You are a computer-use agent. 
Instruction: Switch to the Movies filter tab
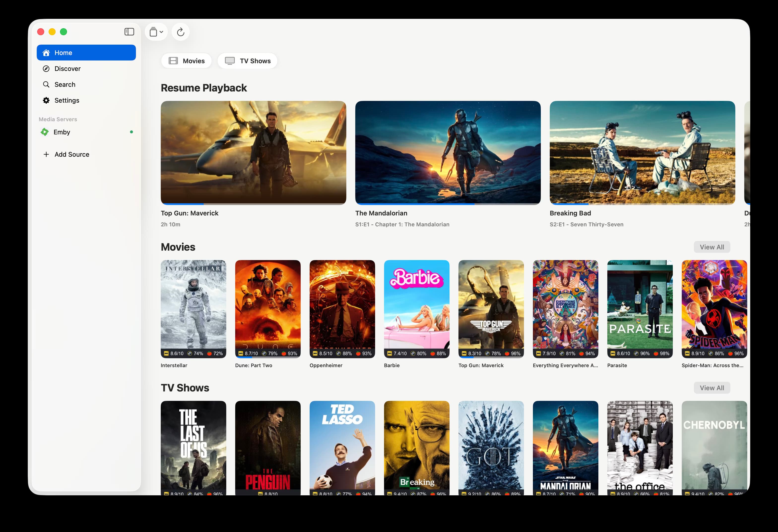coord(187,61)
